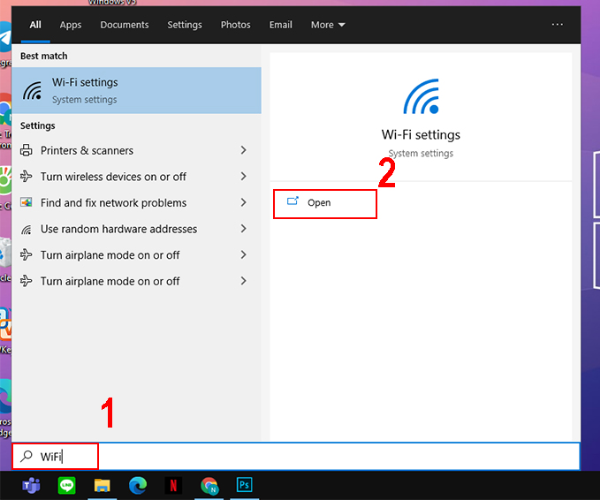This screenshot has height=500, width=600.
Task: Launch Microsoft Edge from the taskbar
Action: click(138, 485)
